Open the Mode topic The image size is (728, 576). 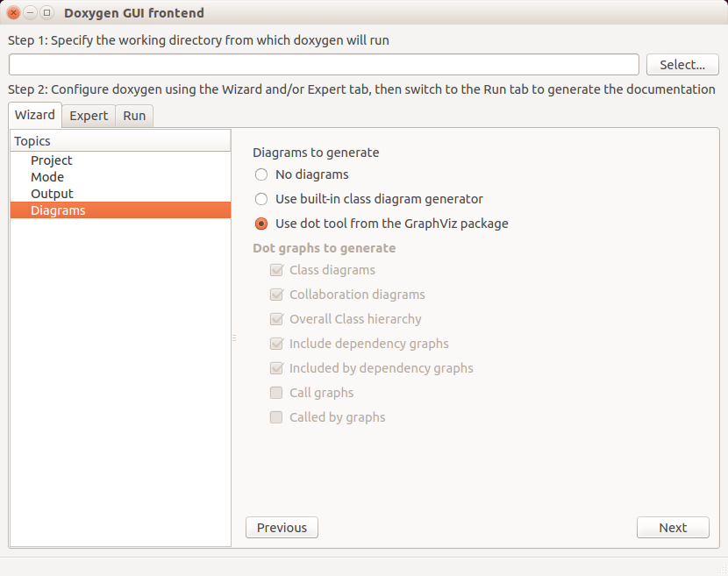(x=47, y=177)
